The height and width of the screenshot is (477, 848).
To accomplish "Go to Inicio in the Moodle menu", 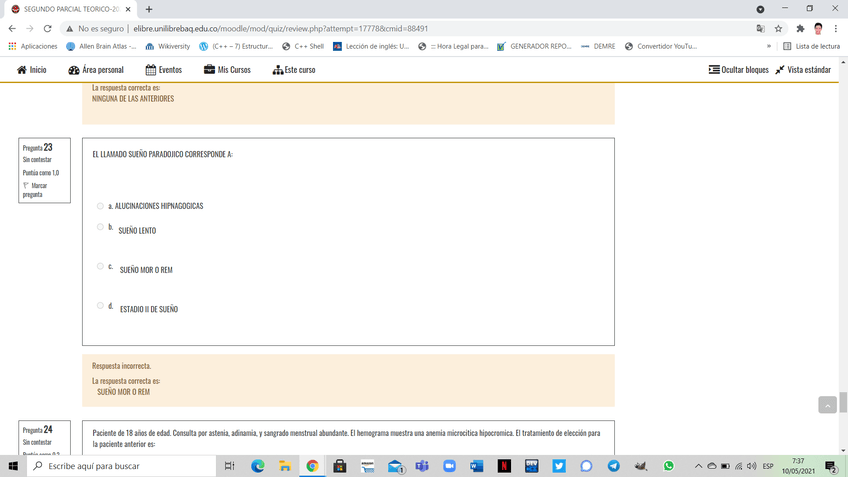I will (x=32, y=70).
